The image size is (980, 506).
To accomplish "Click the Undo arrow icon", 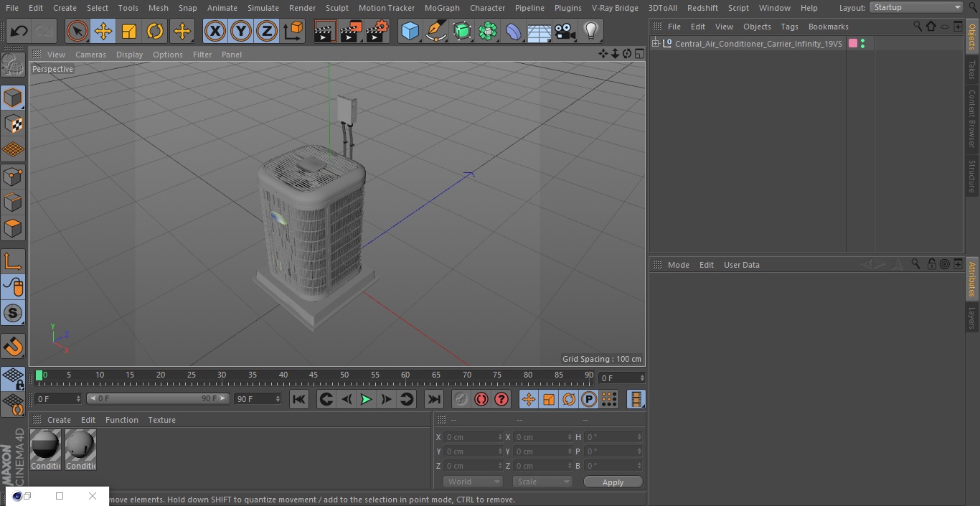I will click(x=19, y=31).
